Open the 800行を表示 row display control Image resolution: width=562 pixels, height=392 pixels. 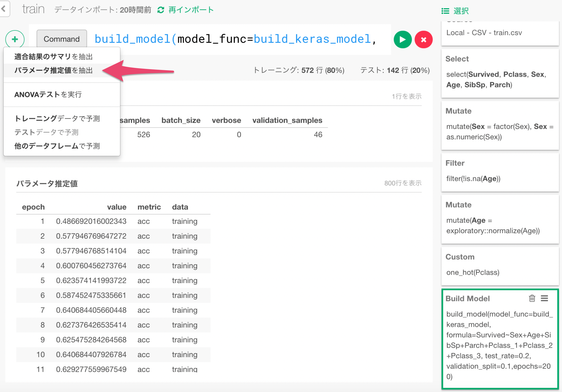click(403, 183)
